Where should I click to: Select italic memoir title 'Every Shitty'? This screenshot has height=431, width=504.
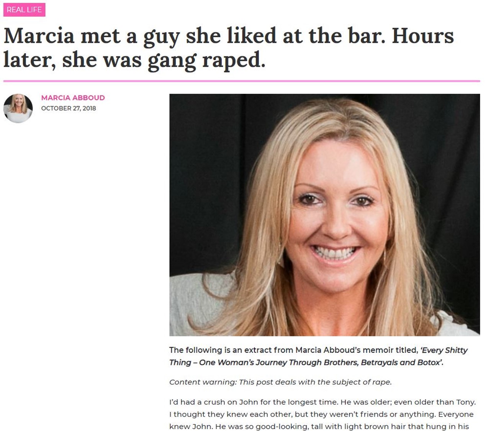(x=444, y=350)
